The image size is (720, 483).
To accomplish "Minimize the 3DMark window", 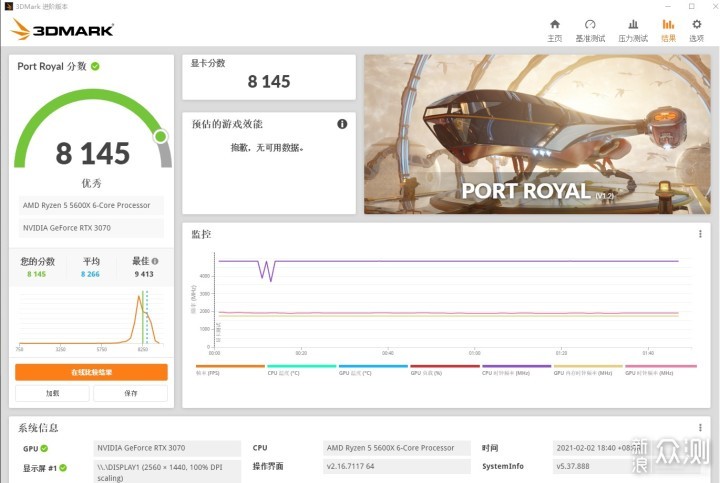I will coord(668,6).
